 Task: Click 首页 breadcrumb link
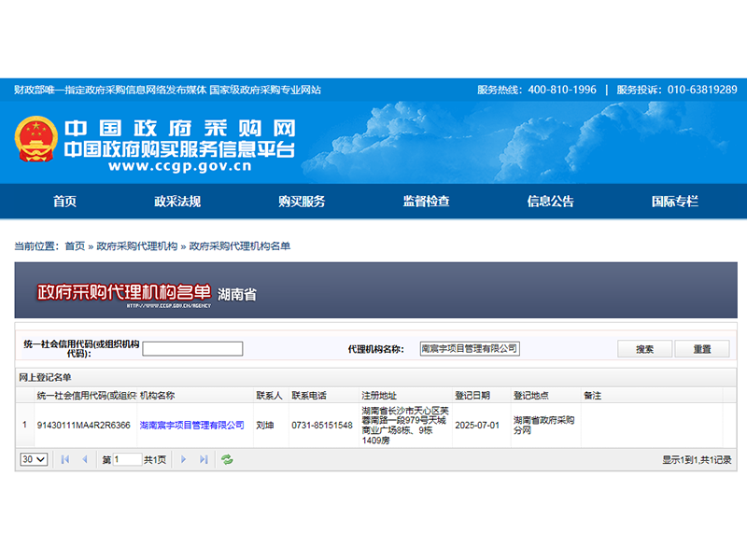coord(75,246)
